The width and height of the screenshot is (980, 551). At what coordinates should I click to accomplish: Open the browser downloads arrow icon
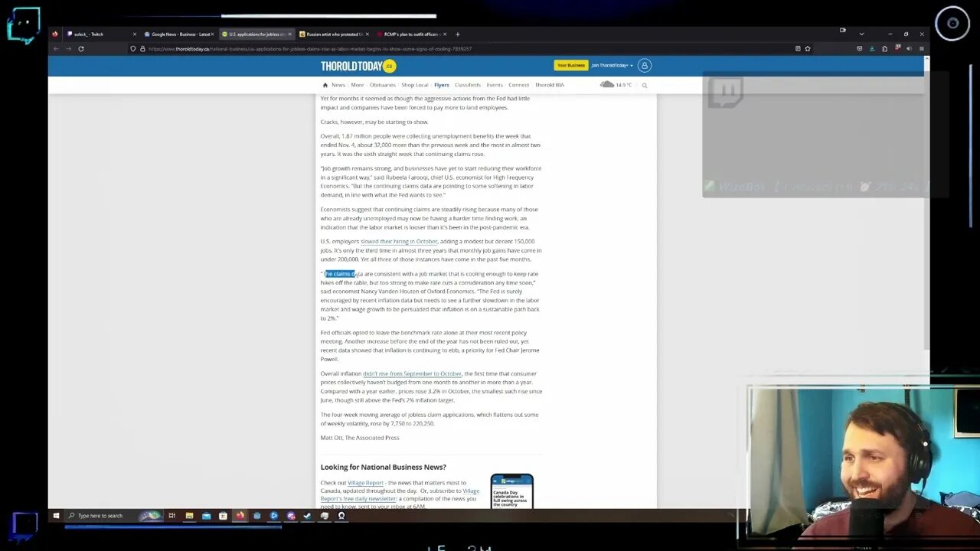pyautogui.click(x=872, y=48)
